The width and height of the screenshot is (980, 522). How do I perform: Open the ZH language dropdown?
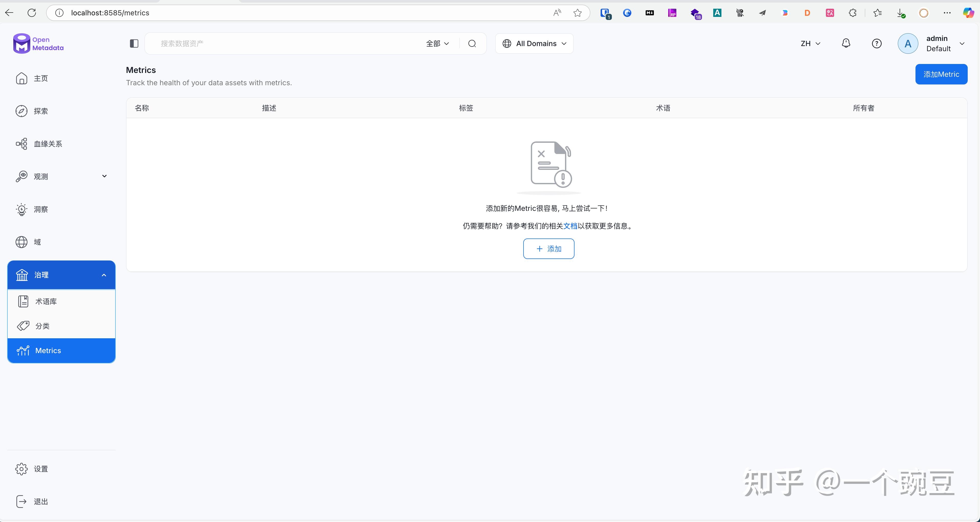click(810, 43)
